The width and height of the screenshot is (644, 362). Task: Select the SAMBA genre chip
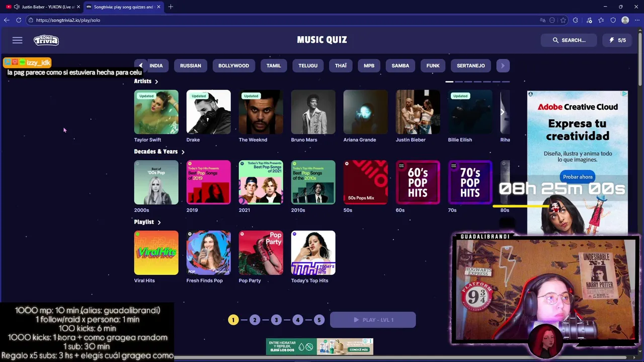tap(400, 66)
